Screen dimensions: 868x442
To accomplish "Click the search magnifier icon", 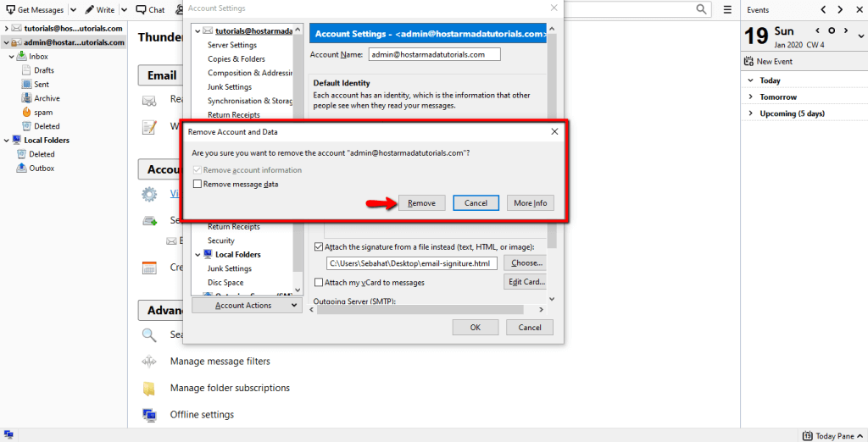I will [x=701, y=8].
